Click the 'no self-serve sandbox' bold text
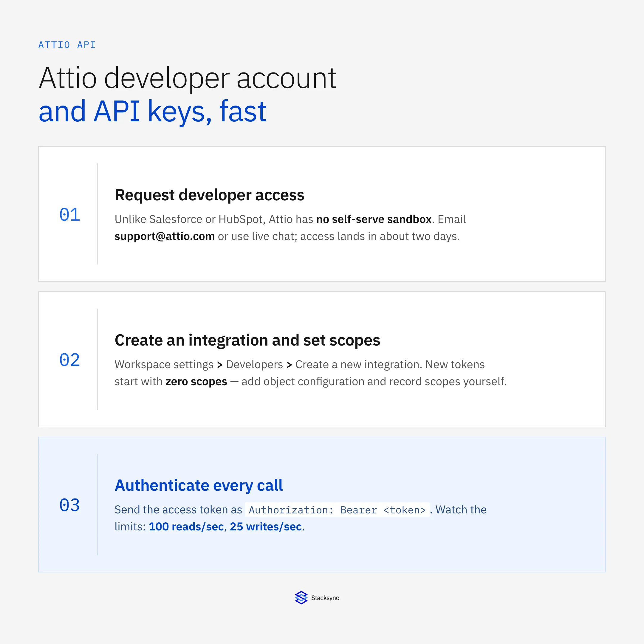The width and height of the screenshot is (644, 644). pyautogui.click(x=374, y=219)
